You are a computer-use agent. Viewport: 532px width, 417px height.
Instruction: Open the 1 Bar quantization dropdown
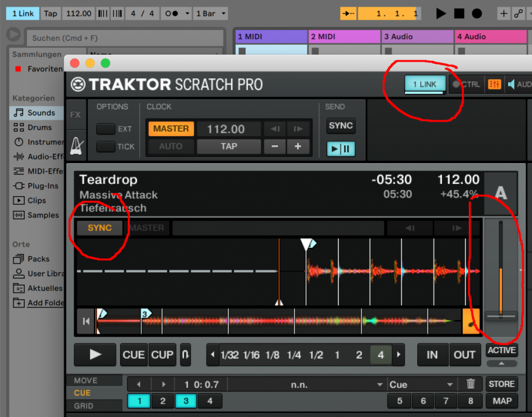point(211,14)
